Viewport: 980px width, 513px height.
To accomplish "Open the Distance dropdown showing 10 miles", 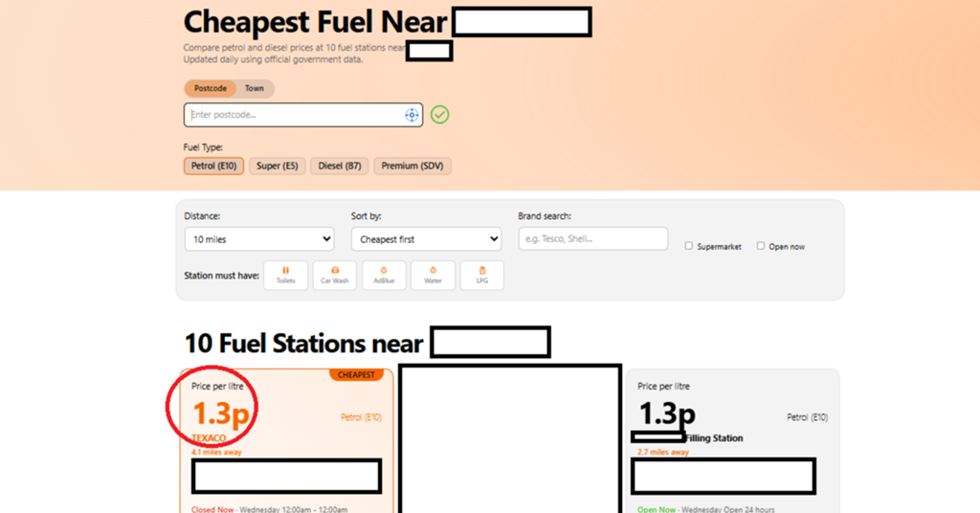I will [x=259, y=239].
